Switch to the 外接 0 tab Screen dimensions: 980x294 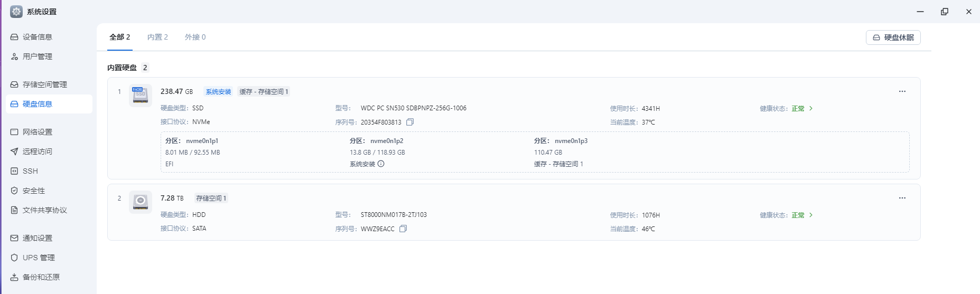pos(195,37)
